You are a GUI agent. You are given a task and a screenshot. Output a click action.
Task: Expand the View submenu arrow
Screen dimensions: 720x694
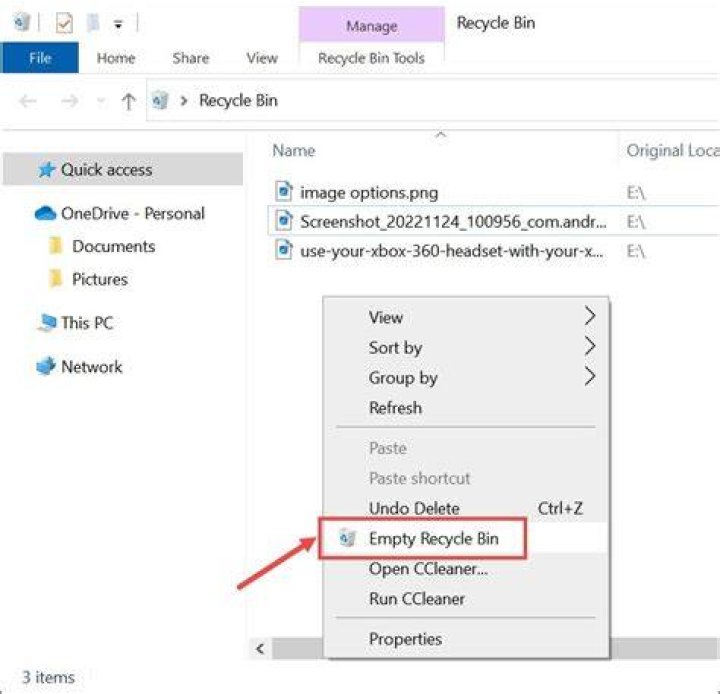click(590, 316)
